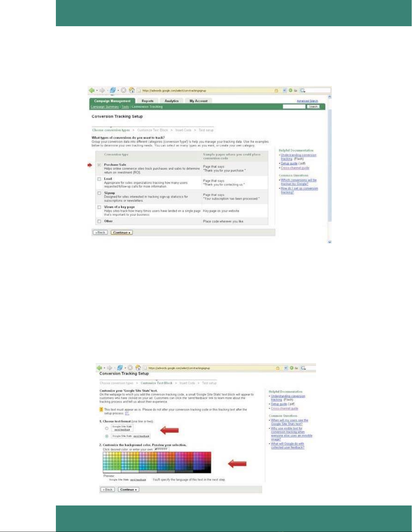This screenshot has height=532, width=412.
Task: Click the Forward arrow in upper browser toolbar
Action: [102, 91]
